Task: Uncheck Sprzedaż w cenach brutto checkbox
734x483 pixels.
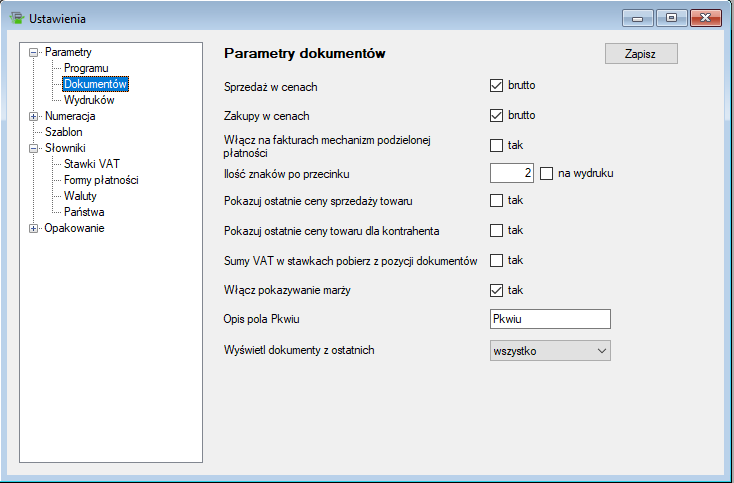Action: [497, 87]
